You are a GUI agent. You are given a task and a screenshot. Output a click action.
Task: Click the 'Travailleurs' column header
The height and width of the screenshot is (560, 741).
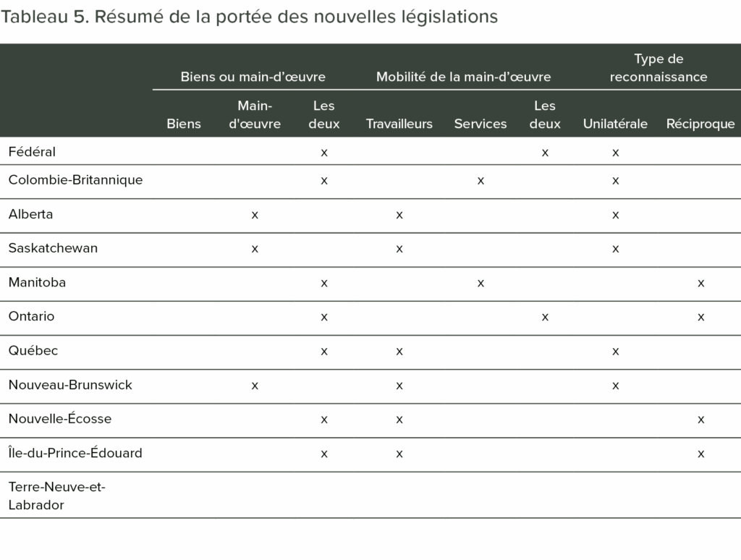[x=399, y=124]
